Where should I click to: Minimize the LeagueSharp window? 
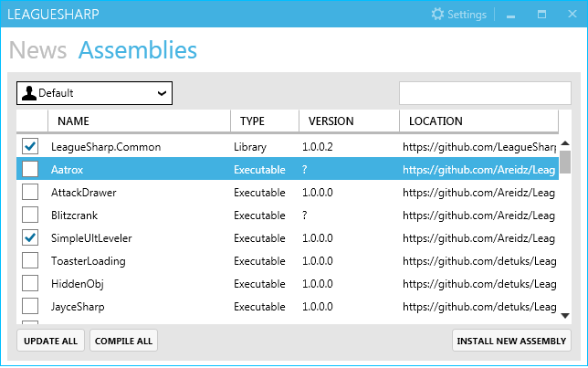click(510, 15)
